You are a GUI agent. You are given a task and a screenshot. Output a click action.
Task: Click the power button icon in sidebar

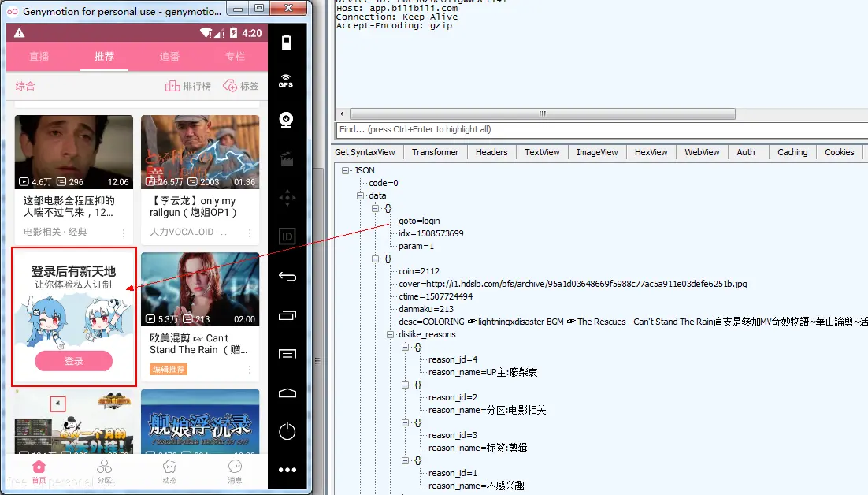point(287,430)
